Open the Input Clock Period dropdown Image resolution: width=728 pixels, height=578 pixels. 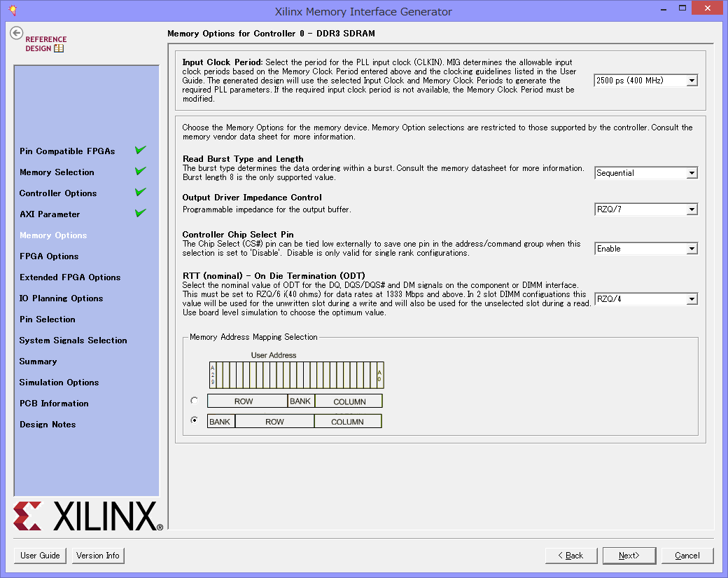tap(645, 81)
